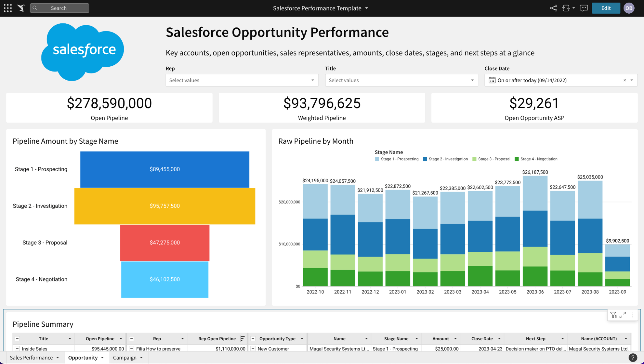Image resolution: width=644 pixels, height=364 pixels.
Task: Click the 2023-09 stacked bar
Action: (618, 265)
